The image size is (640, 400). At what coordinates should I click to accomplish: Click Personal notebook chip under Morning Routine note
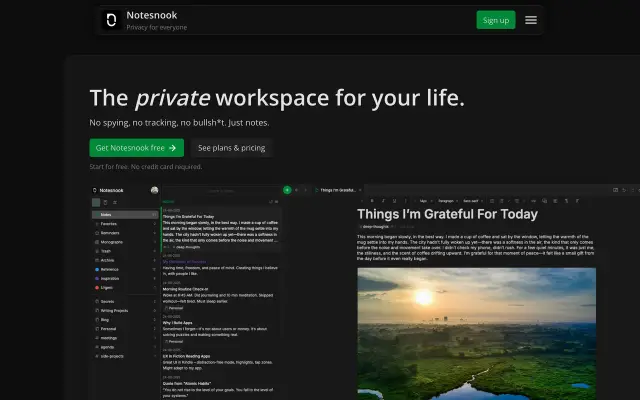click(x=174, y=308)
